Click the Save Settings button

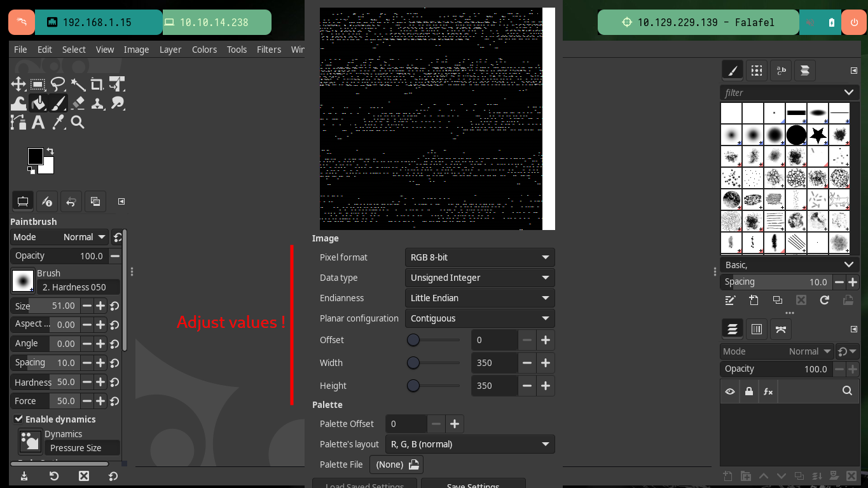(473, 484)
